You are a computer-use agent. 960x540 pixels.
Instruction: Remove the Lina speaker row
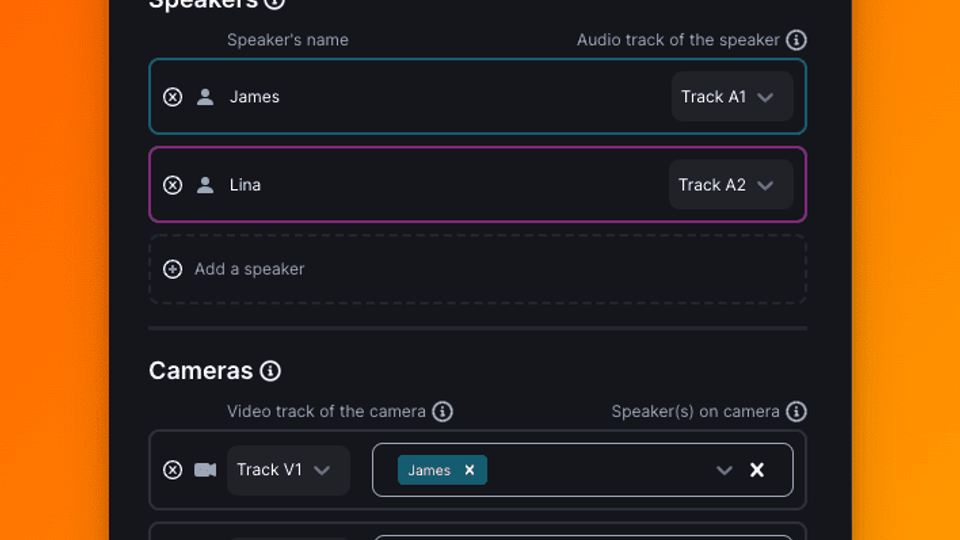[x=173, y=185]
